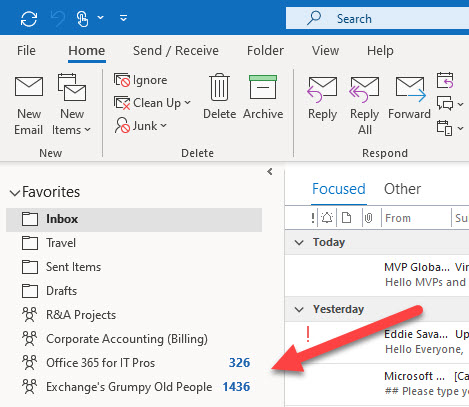Click Ignore conversation button
469x407 pixels.
coord(141,80)
